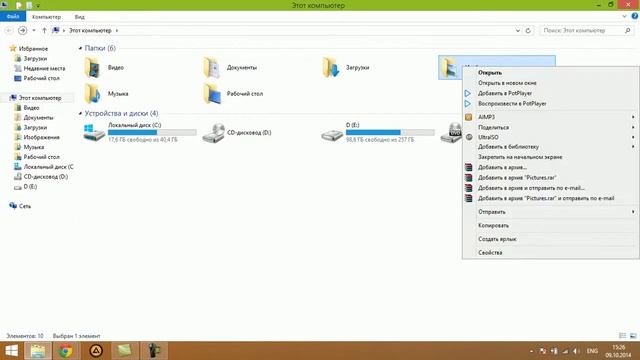640x360 pixels.
Task: Select the D (E:) drive icon
Action: tap(332, 135)
